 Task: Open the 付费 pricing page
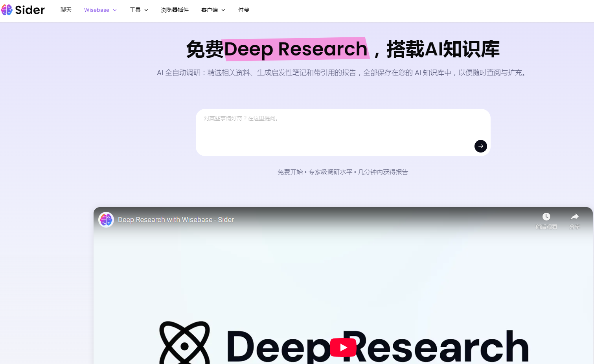point(244,10)
